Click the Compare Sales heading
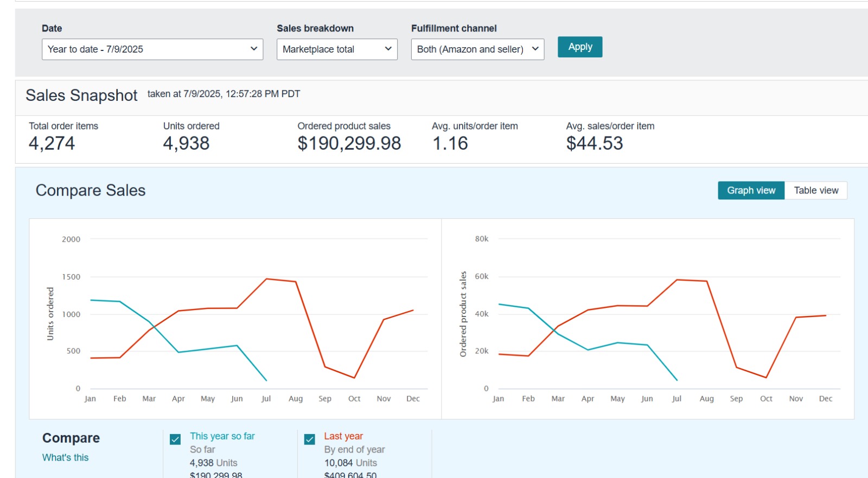868x478 pixels. click(91, 191)
